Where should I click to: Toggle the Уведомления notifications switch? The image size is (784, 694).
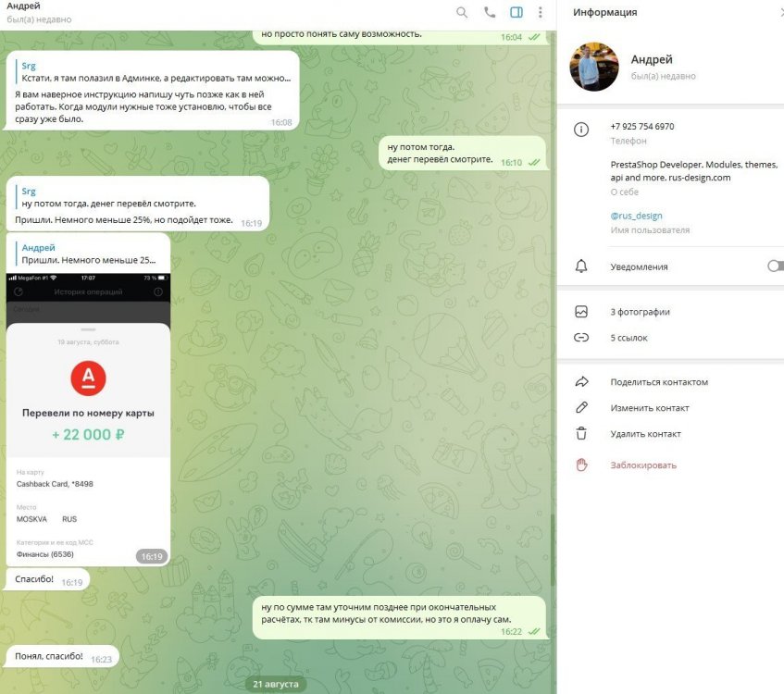pos(776,266)
